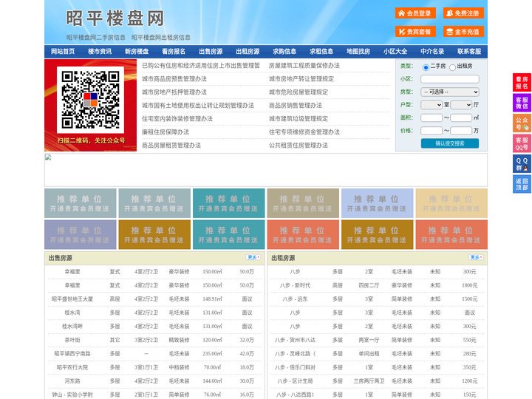Click the 会员登录 login button
This screenshot has height=399, width=532.
415,13
